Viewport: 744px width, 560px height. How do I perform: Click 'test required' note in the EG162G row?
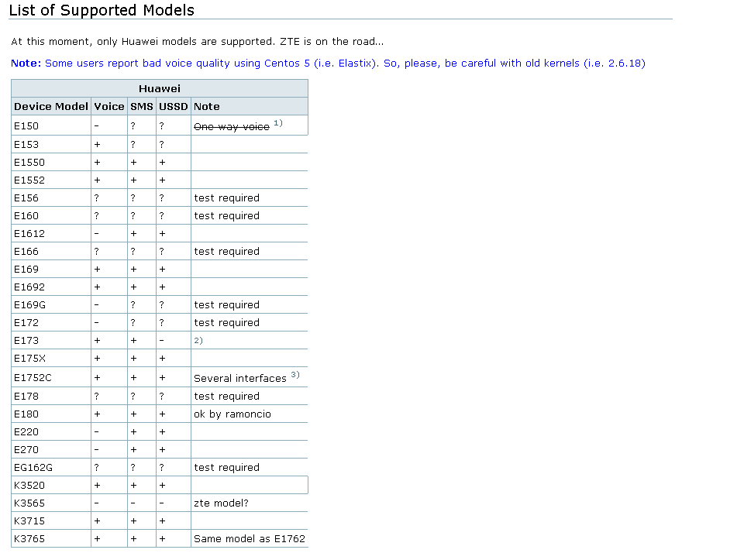point(227,467)
